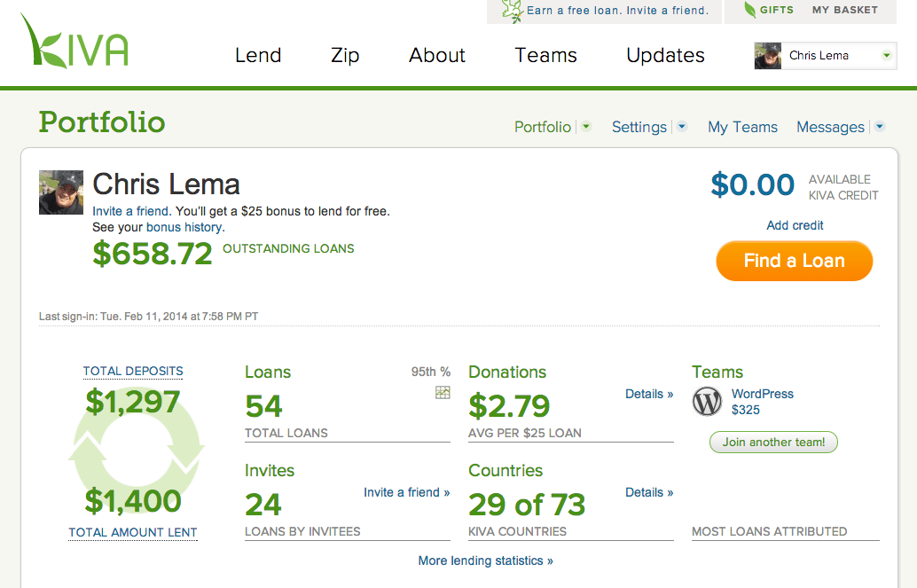Expand the Messages submenu arrow
The height and width of the screenshot is (588, 917).
click(879, 127)
